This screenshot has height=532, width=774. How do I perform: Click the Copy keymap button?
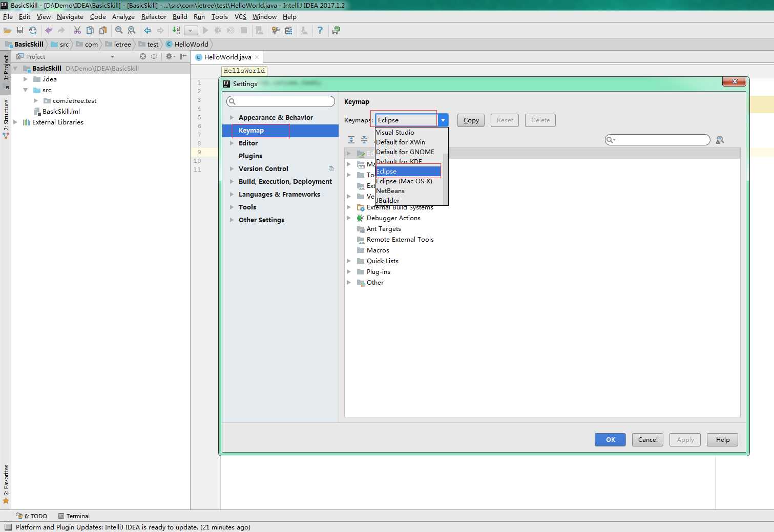471,120
